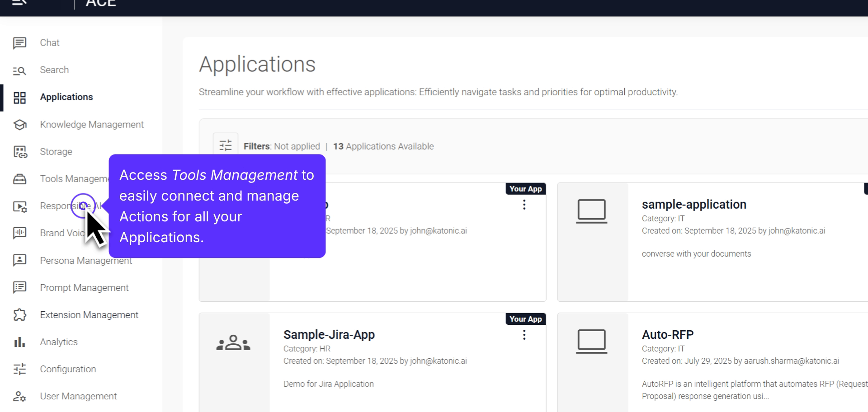Open the Knowledge Management icon

[20, 125]
